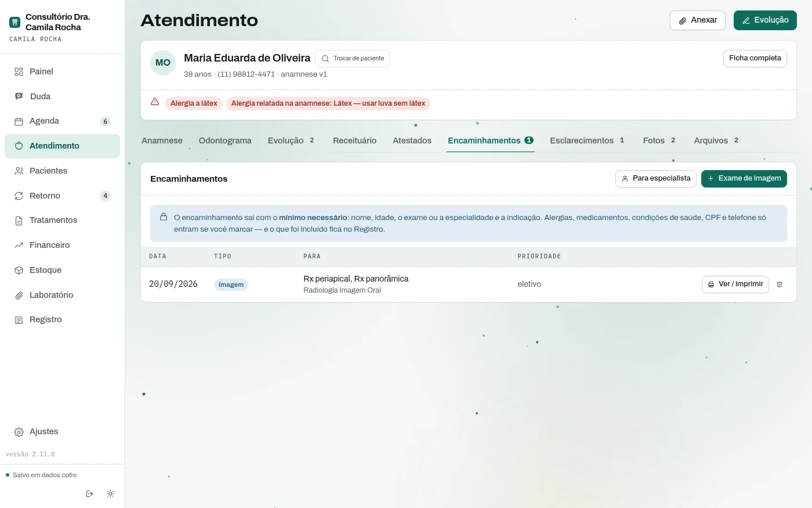Toggle the light/dark theme sun icon
This screenshot has width=812, height=508.
pyautogui.click(x=110, y=494)
